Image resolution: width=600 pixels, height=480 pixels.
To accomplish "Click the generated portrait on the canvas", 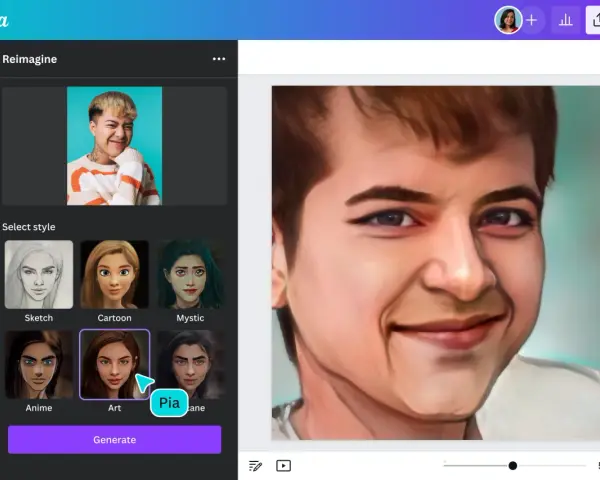I will (x=436, y=263).
